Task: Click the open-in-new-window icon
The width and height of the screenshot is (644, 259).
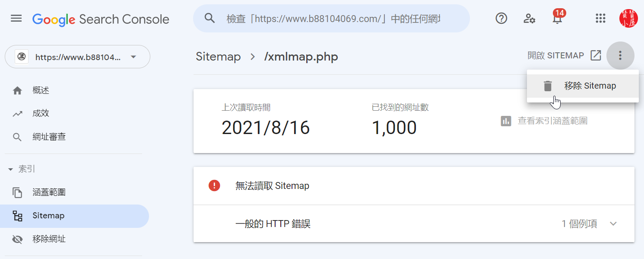Action: point(596,55)
